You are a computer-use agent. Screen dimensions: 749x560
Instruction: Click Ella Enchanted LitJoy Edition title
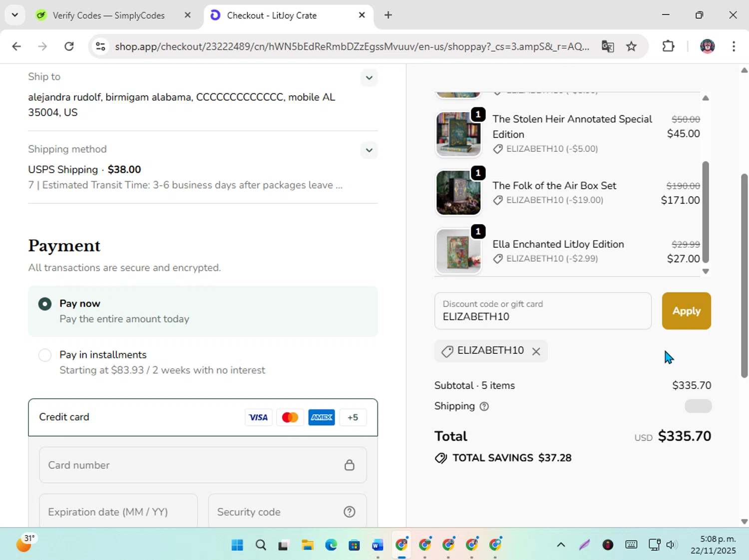point(558,245)
